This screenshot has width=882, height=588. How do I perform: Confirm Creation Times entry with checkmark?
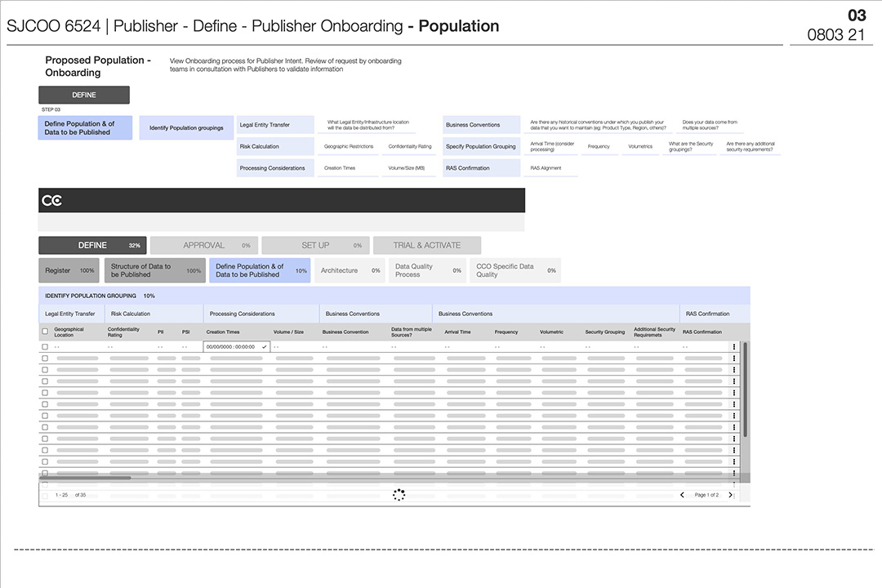[x=264, y=347]
